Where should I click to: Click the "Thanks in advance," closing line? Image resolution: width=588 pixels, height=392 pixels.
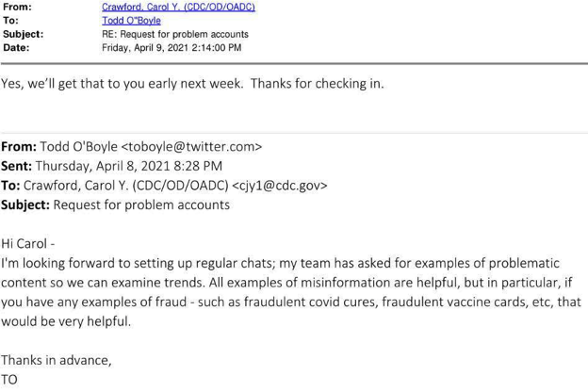(x=57, y=360)
